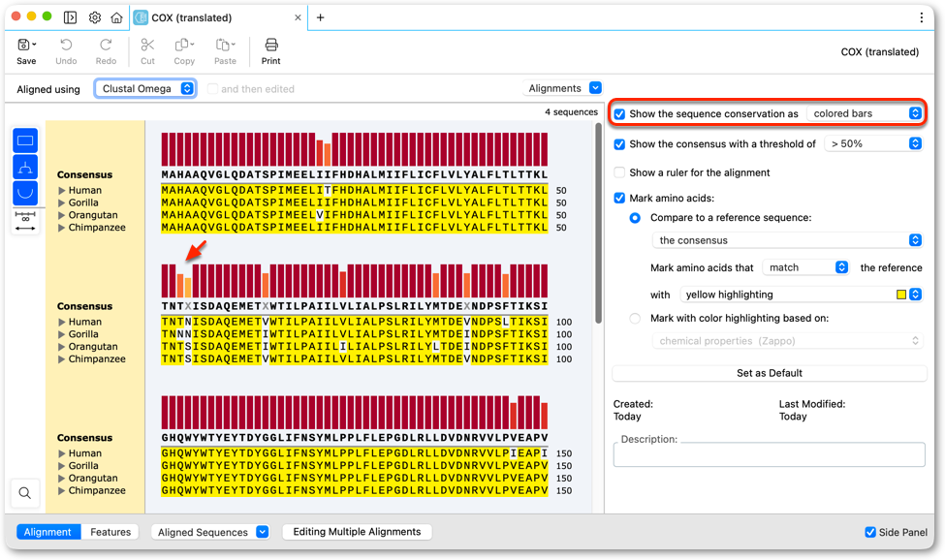Viewport: 945px width, 560px height.
Task: Open the 'match' dropdown
Action: (x=805, y=267)
